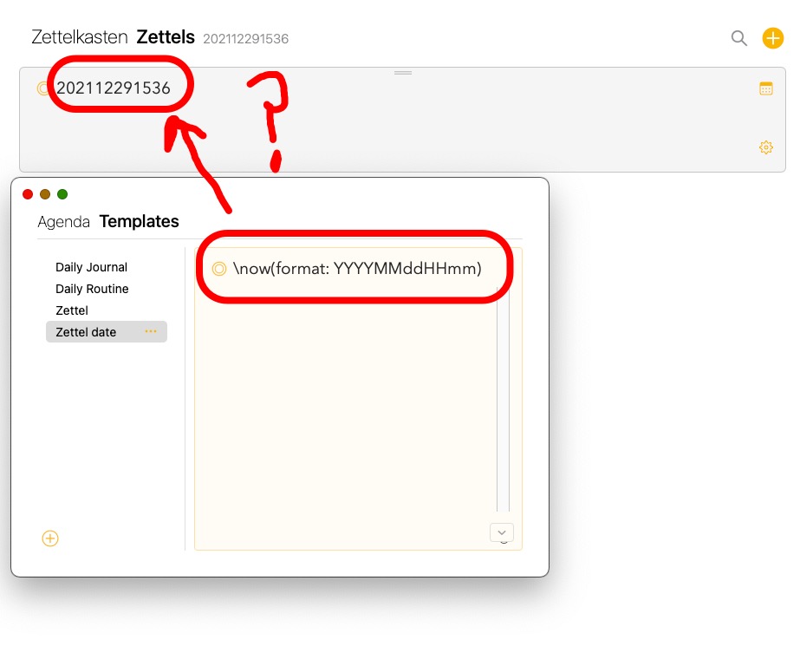Click the note title 202112291536

coord(114,88)
